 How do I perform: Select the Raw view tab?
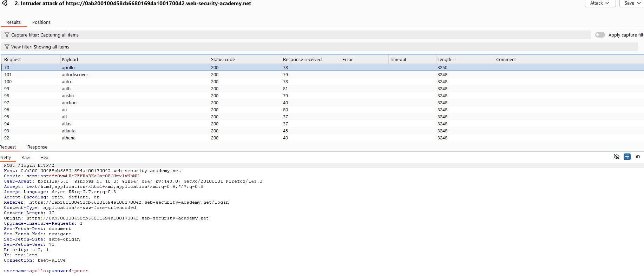[x=26, y=157]
